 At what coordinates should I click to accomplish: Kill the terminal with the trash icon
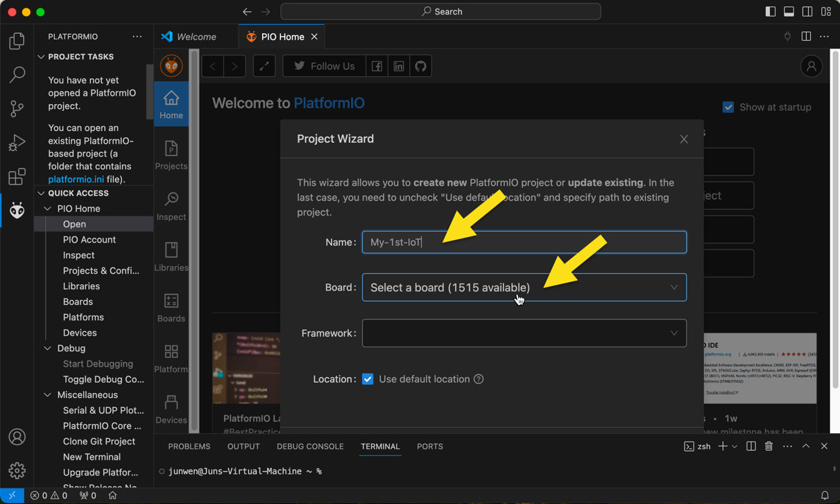coord(769,446)
